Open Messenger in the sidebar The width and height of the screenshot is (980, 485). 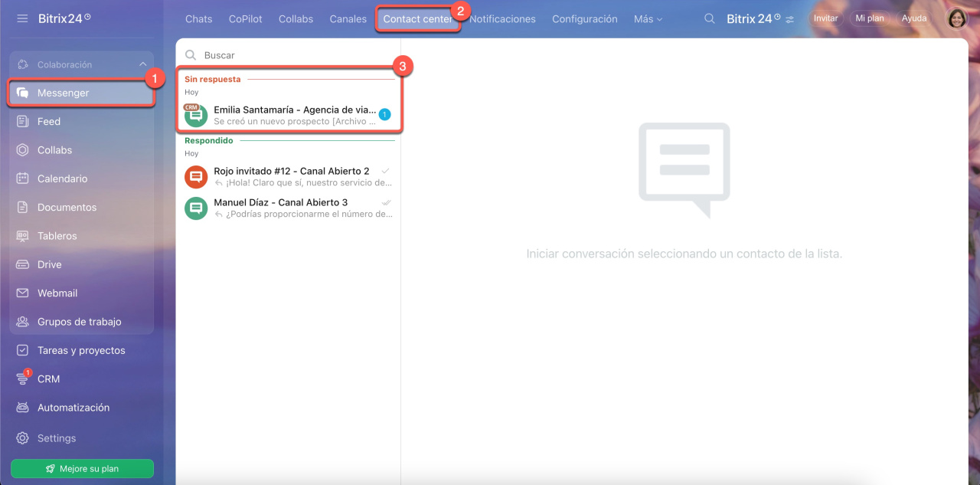click(81, 93)
